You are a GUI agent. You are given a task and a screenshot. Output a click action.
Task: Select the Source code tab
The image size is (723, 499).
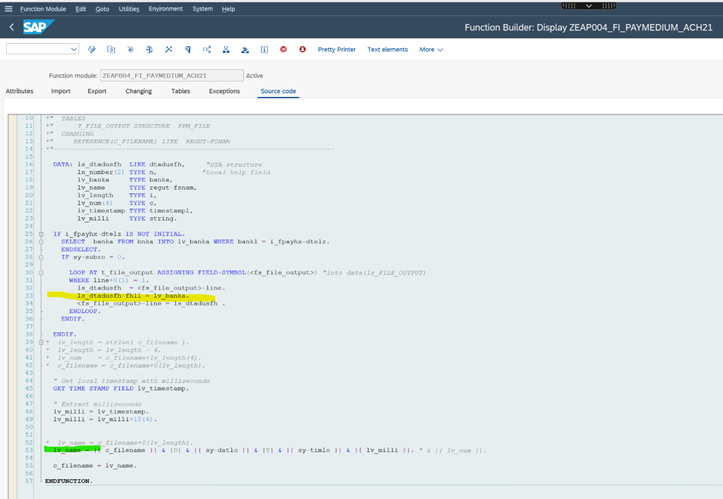278,91
